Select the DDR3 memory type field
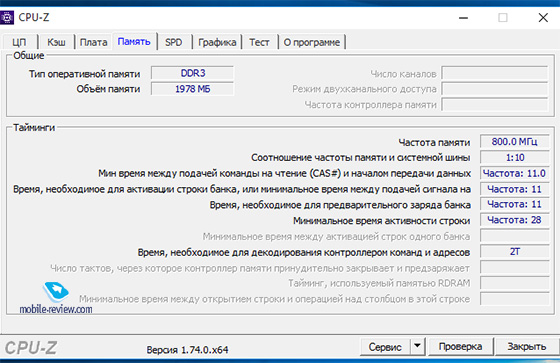This screenshot has width=560, height=363. click(192, 73)
